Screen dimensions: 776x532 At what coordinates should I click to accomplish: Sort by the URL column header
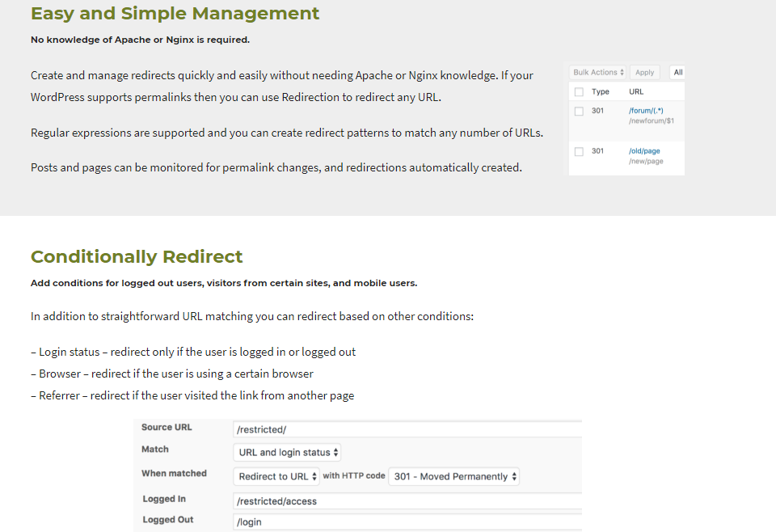point(636,92)
